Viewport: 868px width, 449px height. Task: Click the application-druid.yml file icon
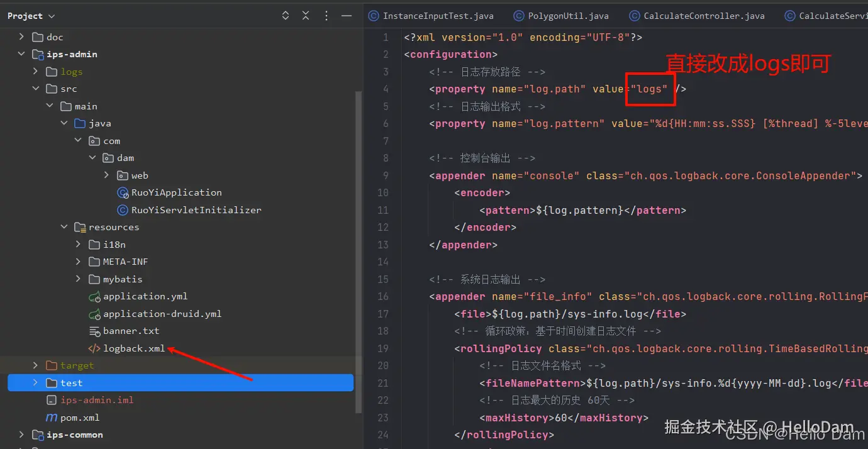click(x=94, y=314)
